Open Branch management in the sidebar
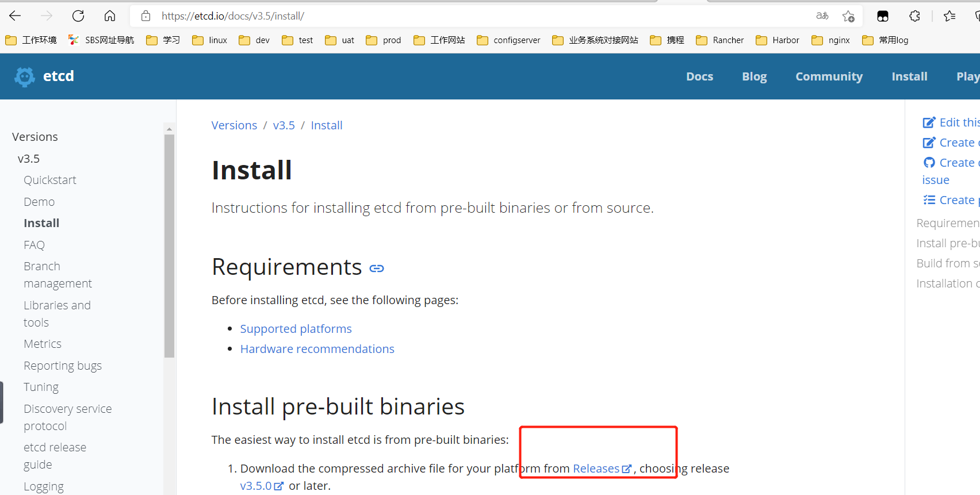The image size is (980, 495). click(58, 275)
